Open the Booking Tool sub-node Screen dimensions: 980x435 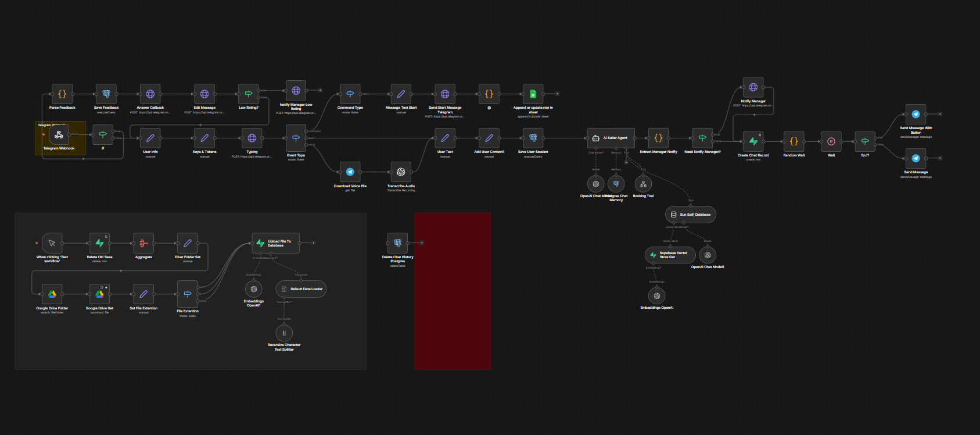(643, 184)
